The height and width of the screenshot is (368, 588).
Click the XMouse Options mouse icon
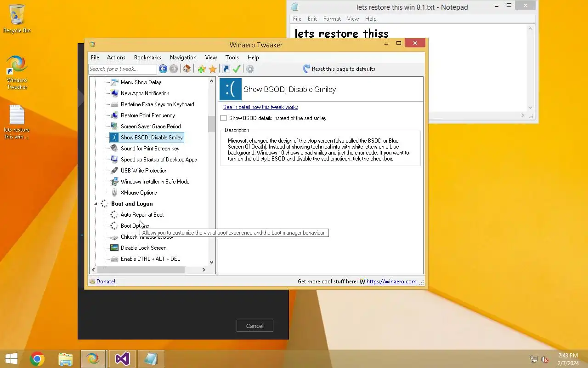114,193
